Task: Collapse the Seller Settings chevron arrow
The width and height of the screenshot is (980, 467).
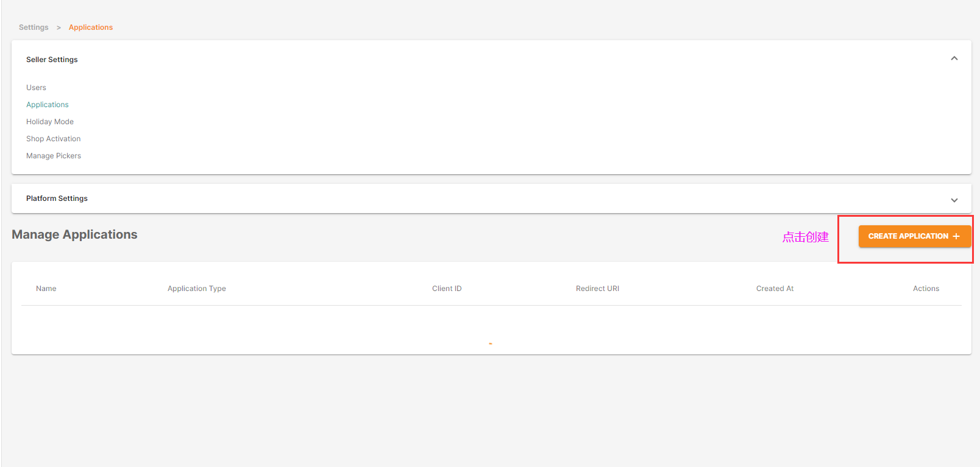Action: point(954,58)
